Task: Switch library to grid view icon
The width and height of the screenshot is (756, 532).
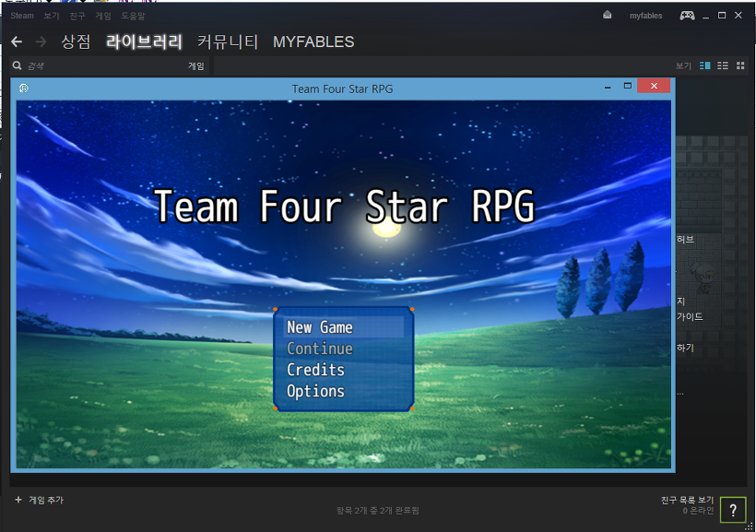Action: pyautogui.click(x=740, y=65)
